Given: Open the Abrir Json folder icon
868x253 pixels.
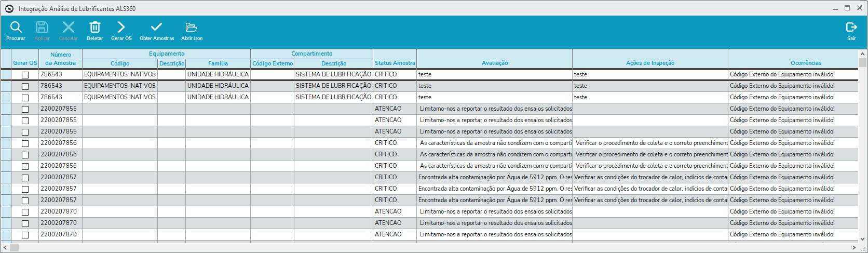Looking at the screenshot, I should click(x=192, y=28).
